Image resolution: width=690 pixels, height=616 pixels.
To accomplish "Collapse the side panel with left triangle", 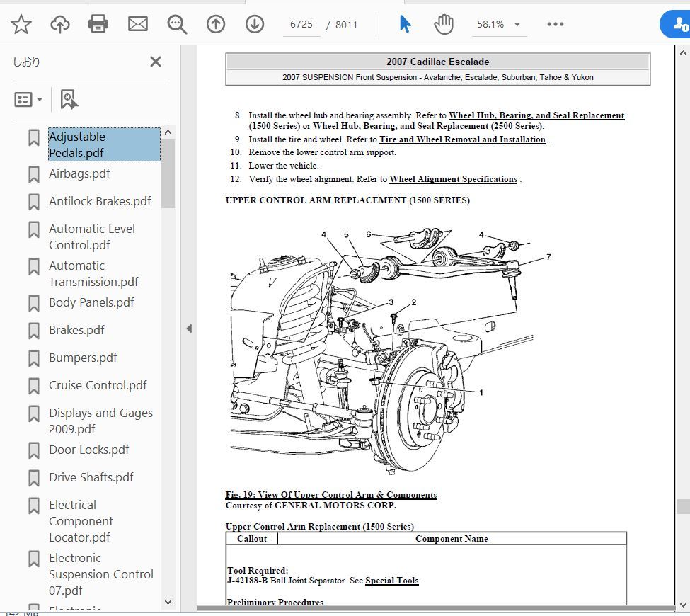I will (x=189, y=329).
